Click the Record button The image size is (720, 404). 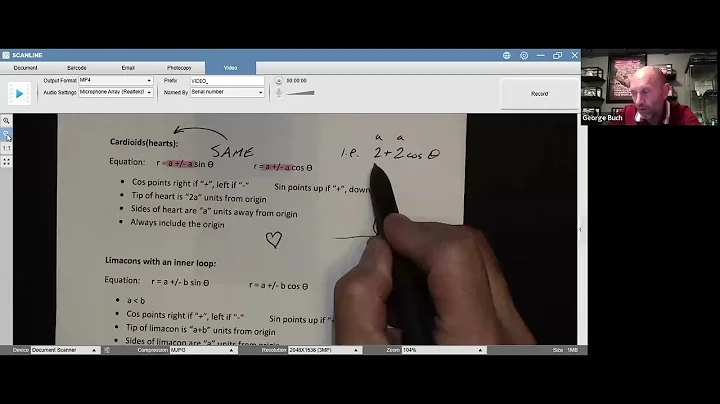[x=540, y=94]
